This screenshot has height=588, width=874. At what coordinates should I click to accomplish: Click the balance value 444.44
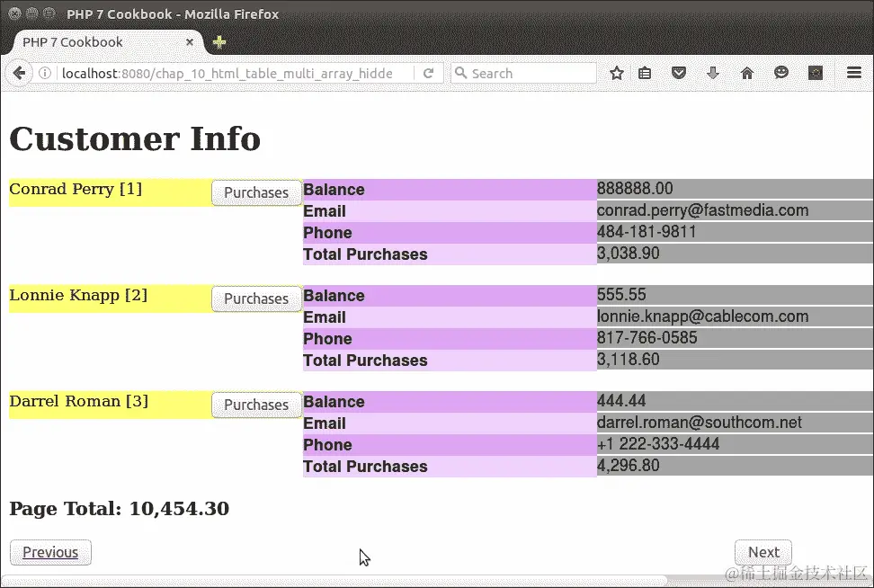(621, 400)
